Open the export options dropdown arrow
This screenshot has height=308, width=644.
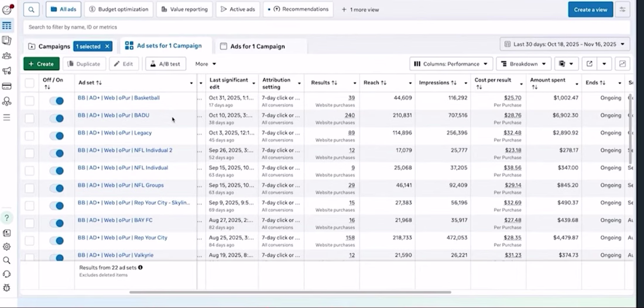click(604, 64)
